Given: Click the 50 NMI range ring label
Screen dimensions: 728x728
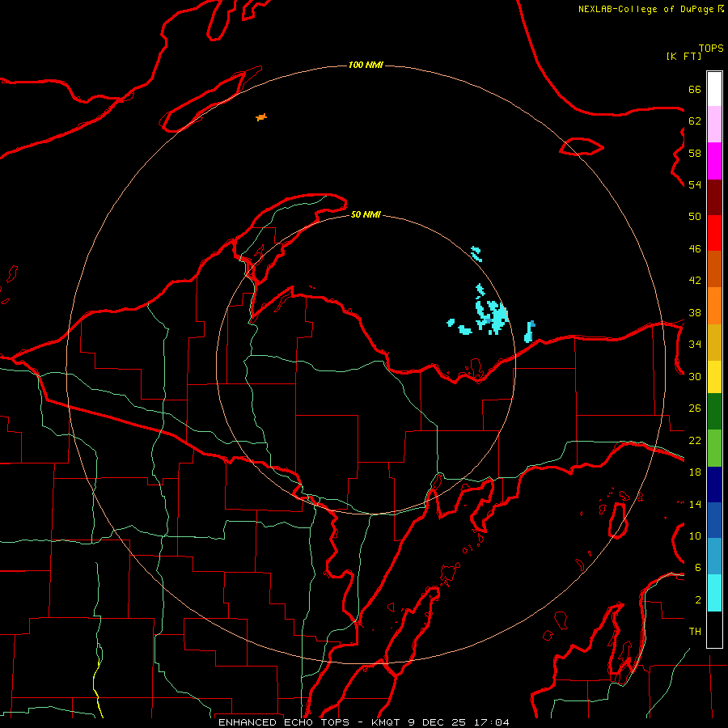Looking at the screenshot, I should click(x=366, y=214).
